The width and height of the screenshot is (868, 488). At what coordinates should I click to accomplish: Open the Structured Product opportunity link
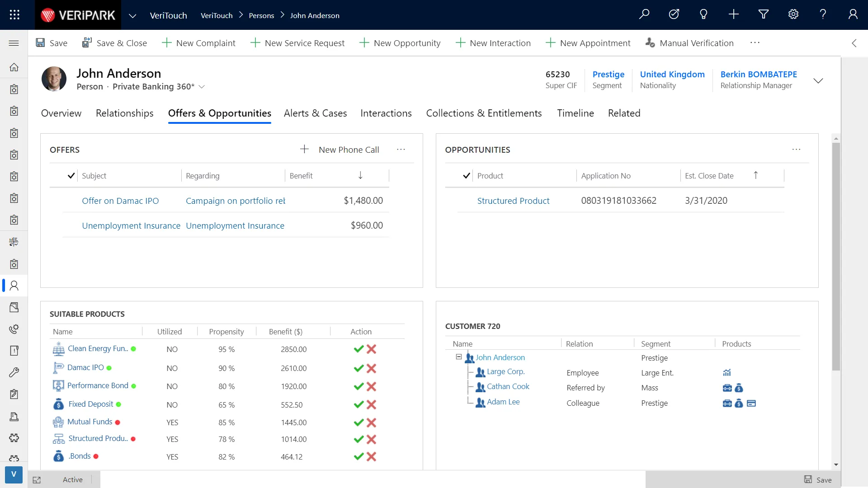pos(513,201)
